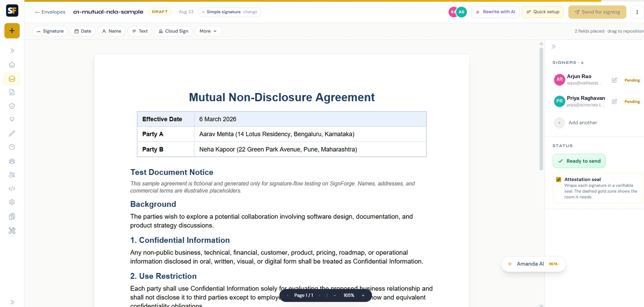Click the Page 1 / 1 indicator

tap(303, 296)
